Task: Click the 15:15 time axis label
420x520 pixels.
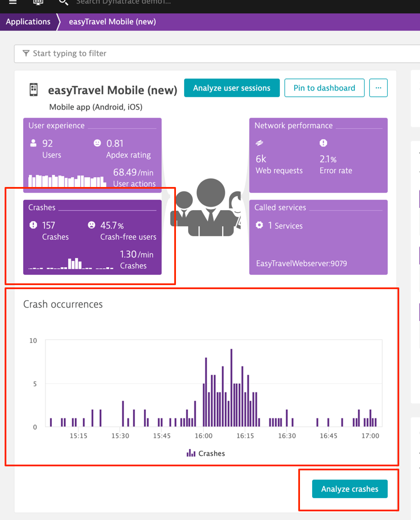Action: coord(78,436)
